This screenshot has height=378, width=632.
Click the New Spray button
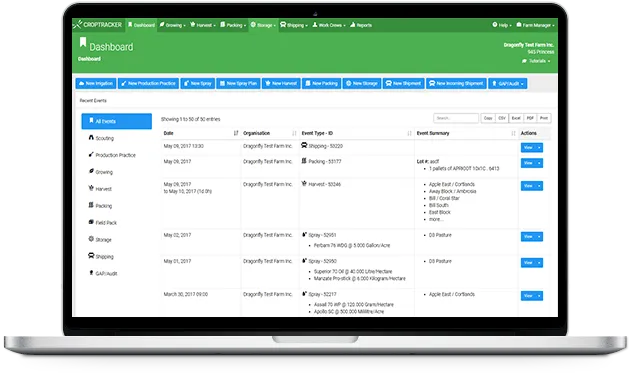(198, 83)
